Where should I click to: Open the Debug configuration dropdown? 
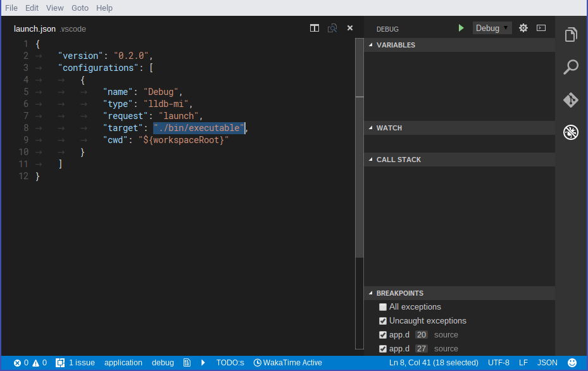(x=492, y=28)
